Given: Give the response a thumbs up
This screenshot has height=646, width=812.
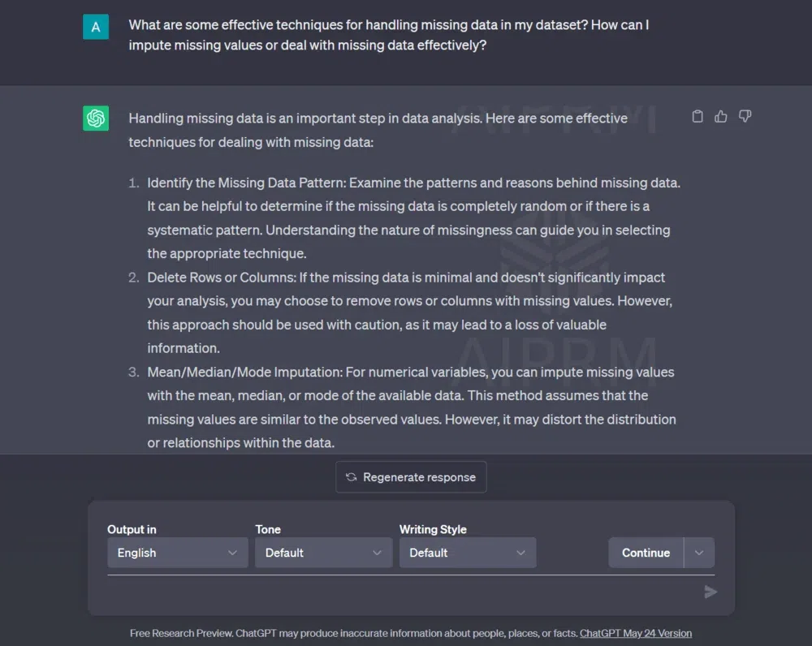Looking at the screenshot, I should click(721, 117).
